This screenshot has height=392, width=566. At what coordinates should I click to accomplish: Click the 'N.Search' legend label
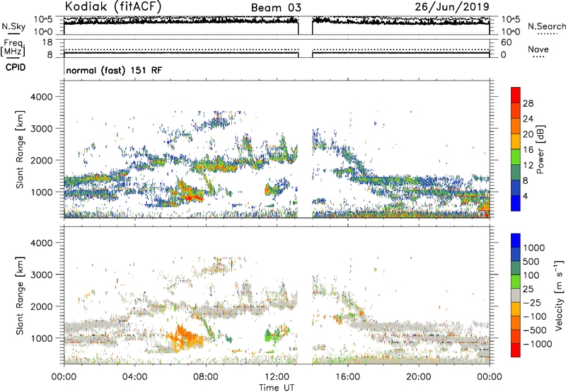coord(547,26)
